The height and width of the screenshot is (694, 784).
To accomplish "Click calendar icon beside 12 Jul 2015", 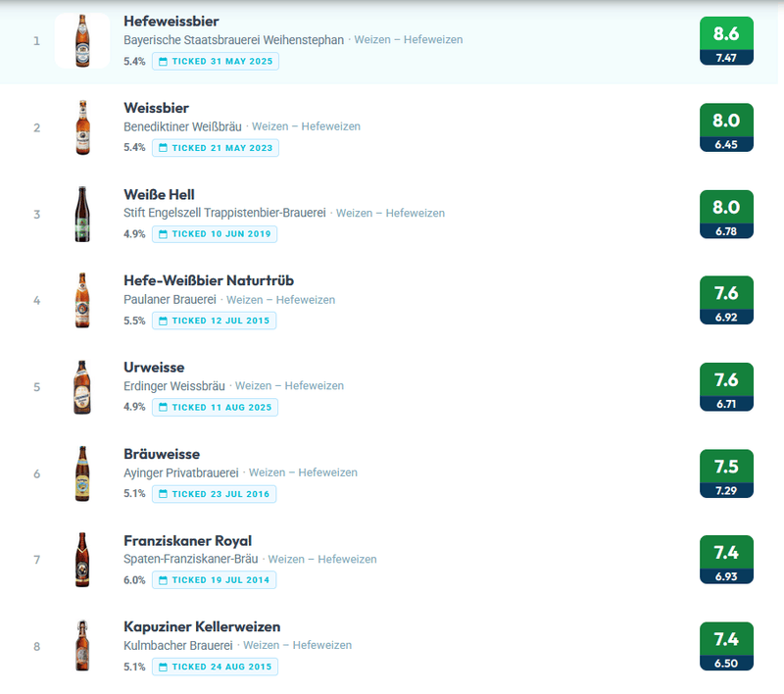I will coord(163,321).
